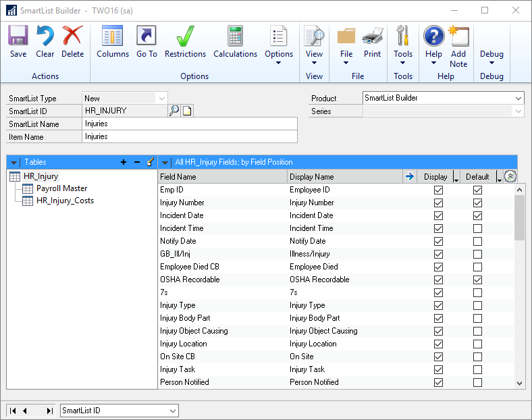Remove table with the minus icon
Viewport: 532px width, 420px height.
[x=137, y=162]
